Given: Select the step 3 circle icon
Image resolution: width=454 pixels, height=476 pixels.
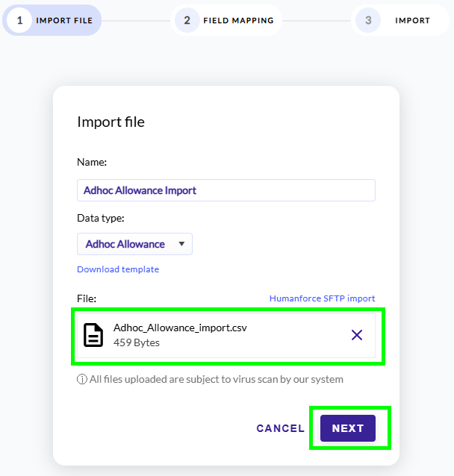Looking at the screenshot, I should click(x=368, y=20).
